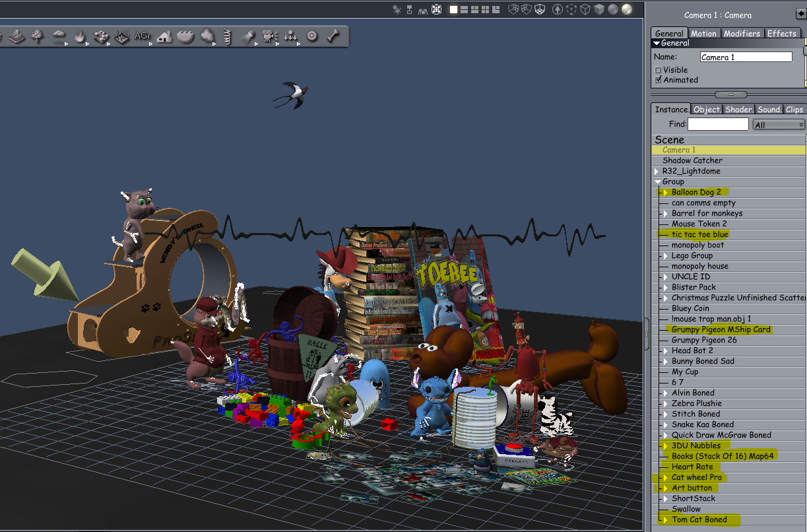Image resolution: width=807 pixels, height=532 pixels.
Task: Switch to the Sound tab
Action: pos(769,110)
